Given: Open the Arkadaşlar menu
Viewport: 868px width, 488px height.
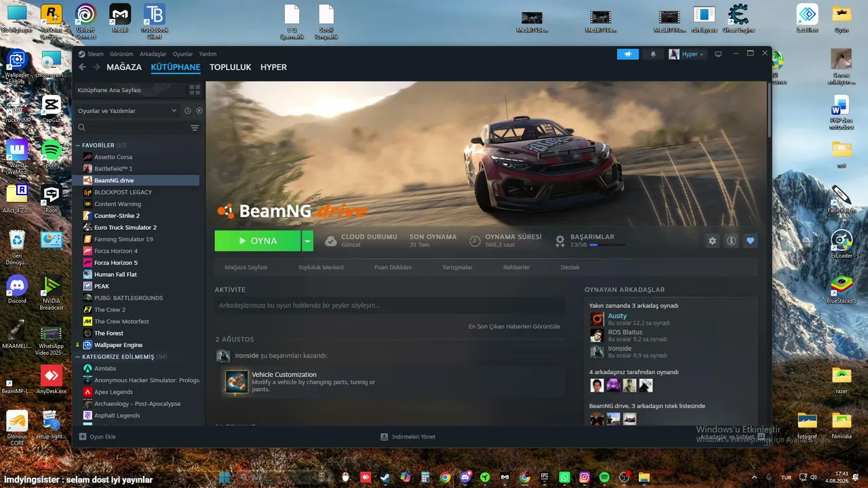Looking at the screenshot, I should click(x=153, y=54).
